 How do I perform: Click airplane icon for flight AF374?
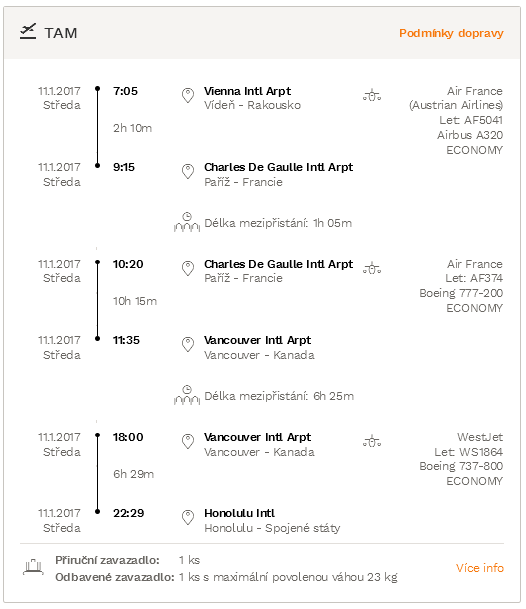pyautogui.click(x=372, y=268)
